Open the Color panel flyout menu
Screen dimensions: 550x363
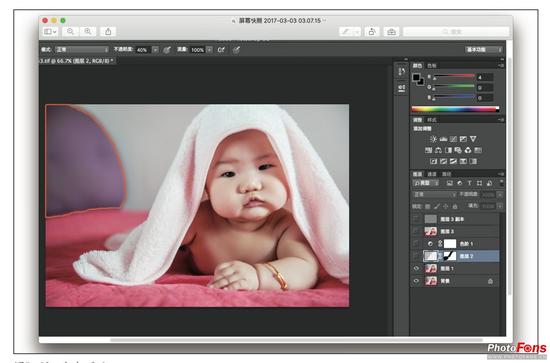click(x=501, y=66)
